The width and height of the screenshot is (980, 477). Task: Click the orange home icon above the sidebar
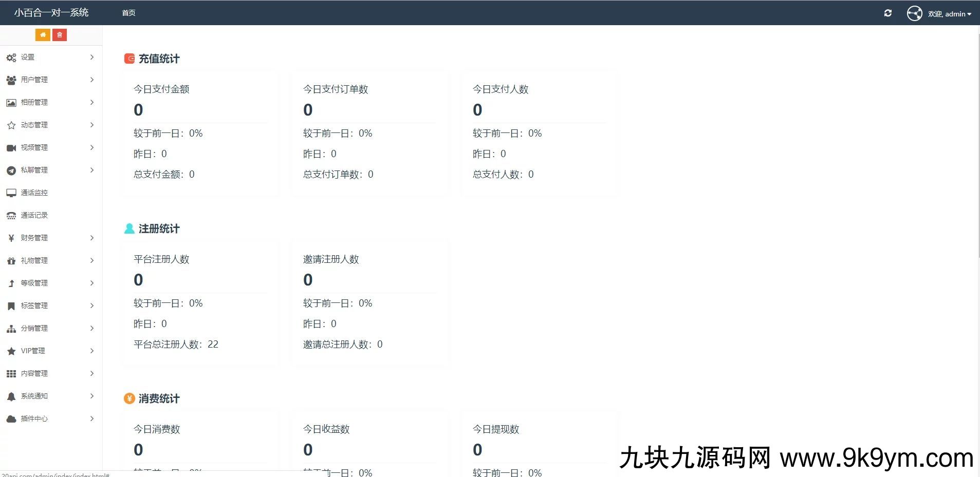pyautogui.click(x=43, y=34)
